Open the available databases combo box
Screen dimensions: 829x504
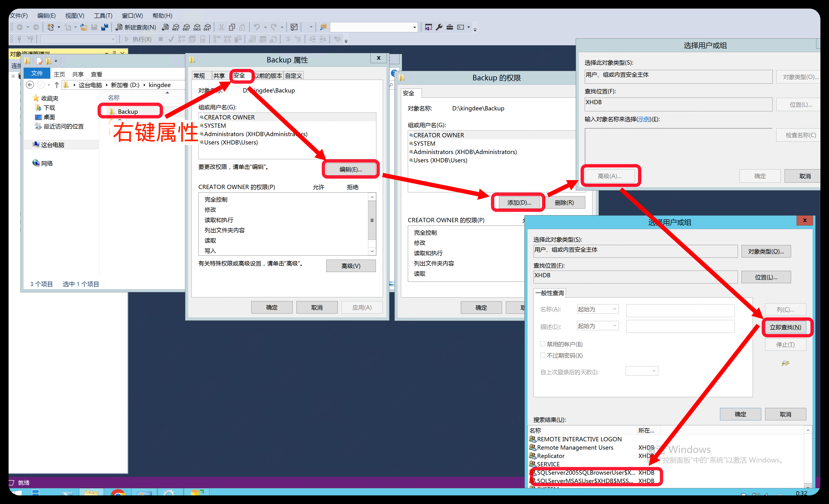(78, 39)
